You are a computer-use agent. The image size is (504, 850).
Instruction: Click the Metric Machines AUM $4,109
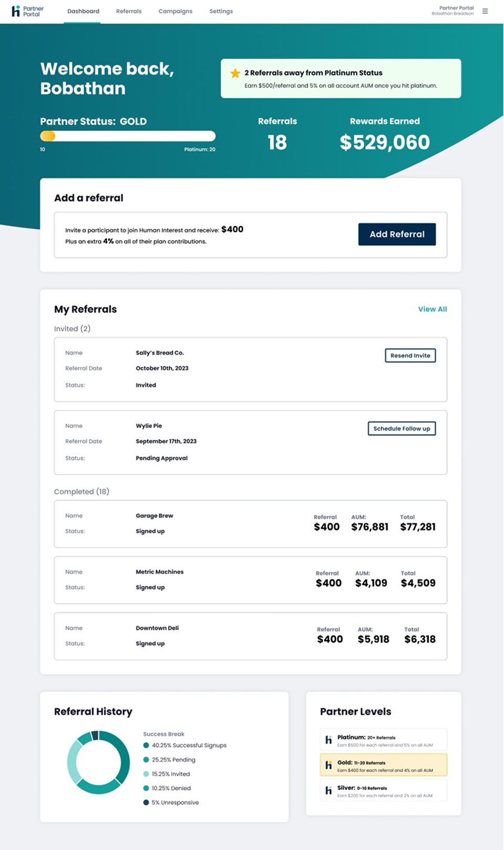click(371, 583)
